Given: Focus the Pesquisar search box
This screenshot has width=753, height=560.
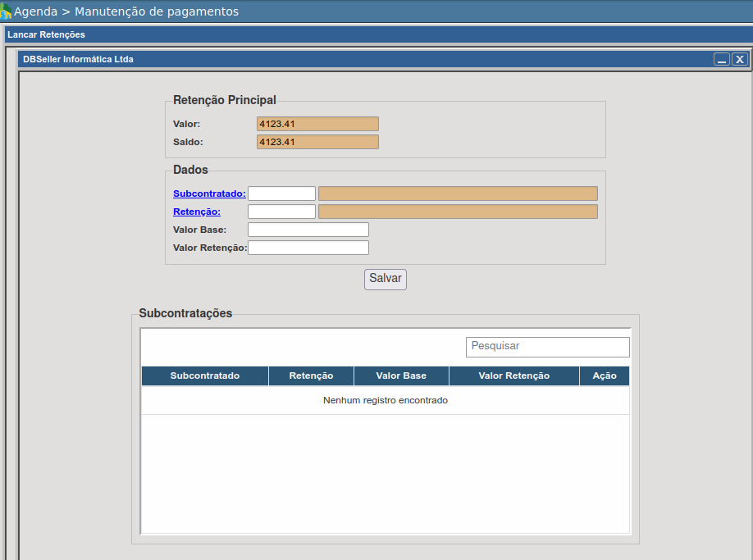Looking at the screenshot, I should click(x=547, y=347).
